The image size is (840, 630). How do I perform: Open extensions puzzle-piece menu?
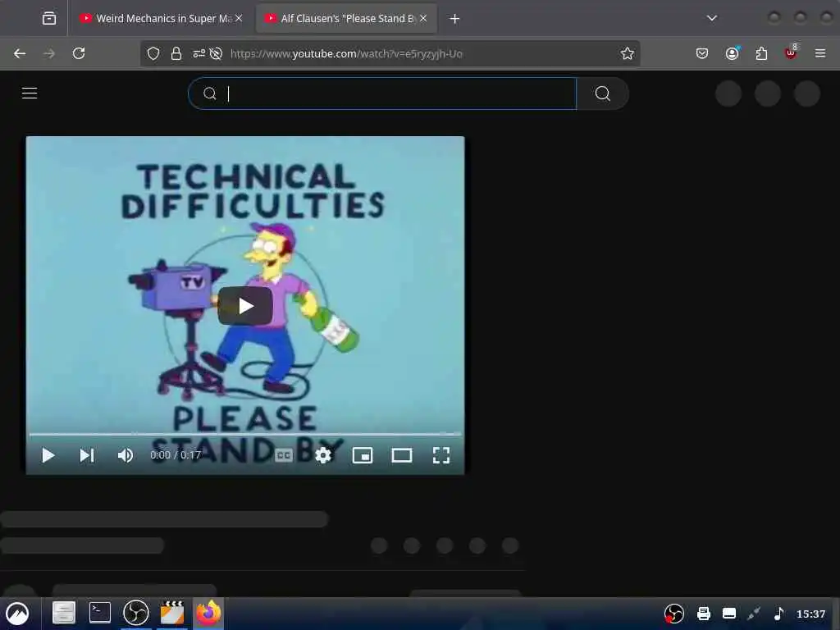(761, 53)
